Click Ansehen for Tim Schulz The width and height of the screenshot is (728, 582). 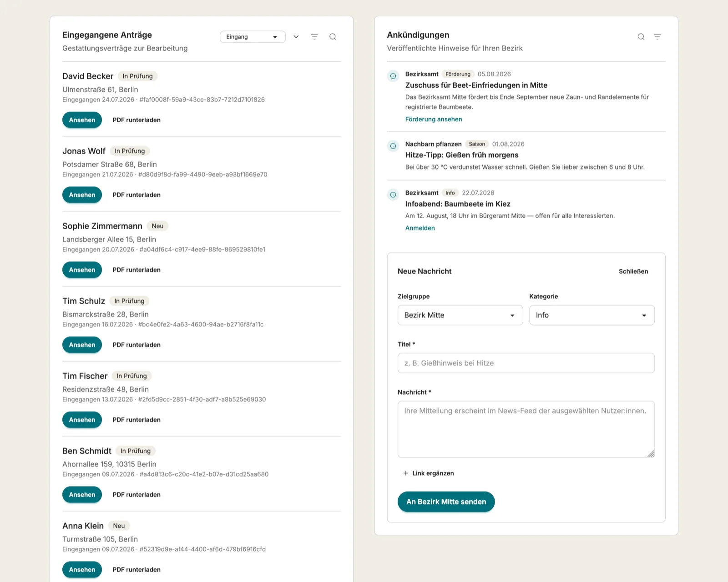pos(82,345)
